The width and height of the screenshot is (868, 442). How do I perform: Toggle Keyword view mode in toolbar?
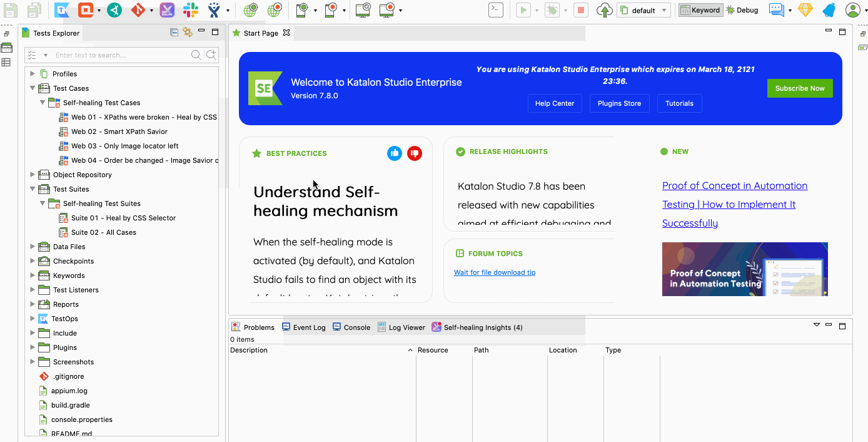coord(700,9)
